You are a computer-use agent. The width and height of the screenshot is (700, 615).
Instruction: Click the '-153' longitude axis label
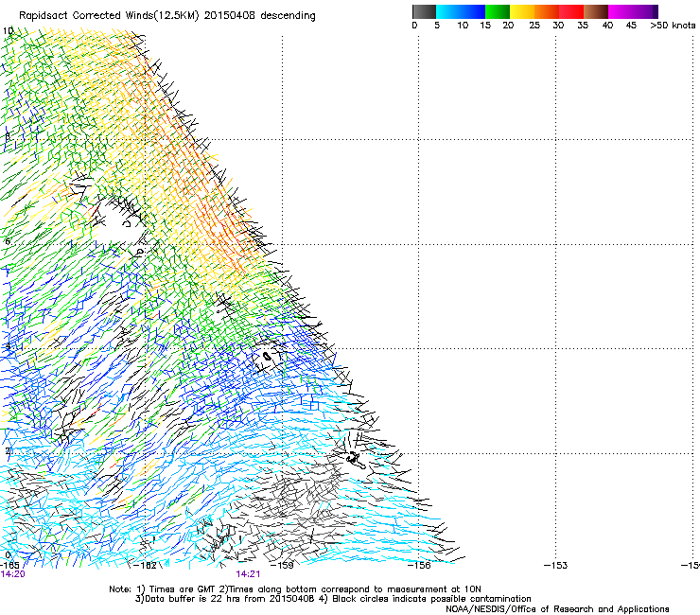[555, 566]
